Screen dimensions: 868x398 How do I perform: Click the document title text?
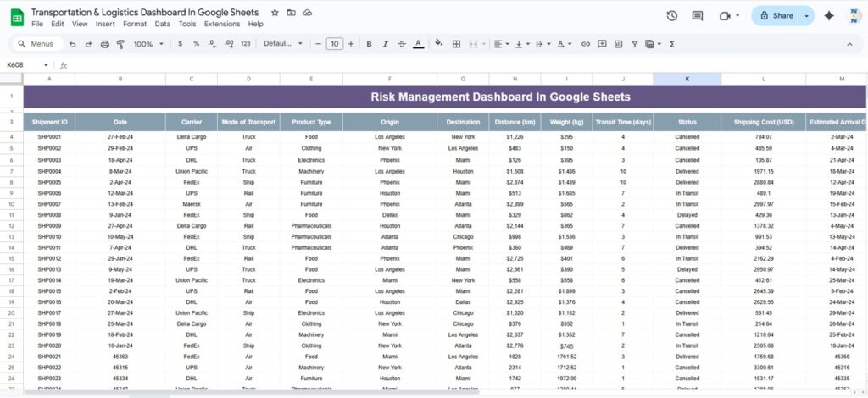[144, 12]
